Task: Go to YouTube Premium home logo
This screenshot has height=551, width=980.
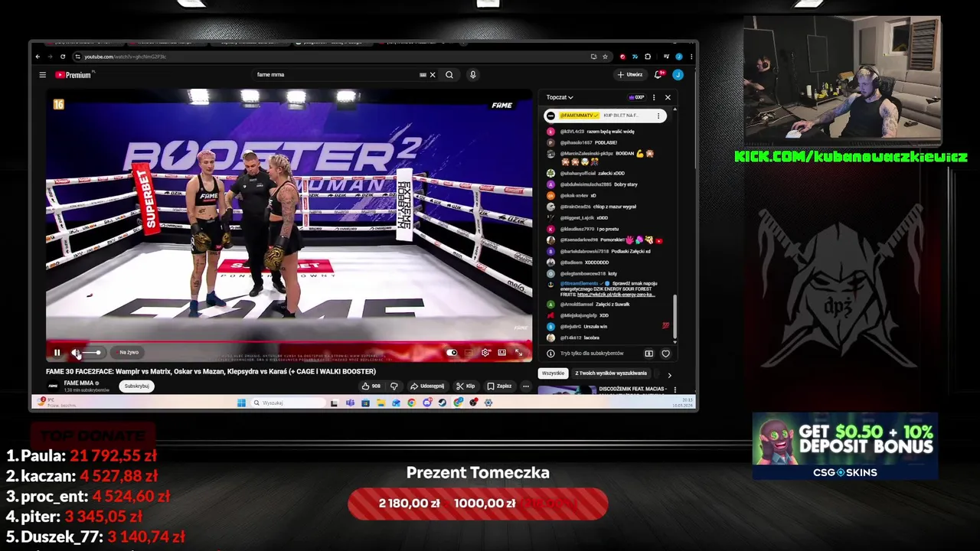Action: (x=74, y=75)
